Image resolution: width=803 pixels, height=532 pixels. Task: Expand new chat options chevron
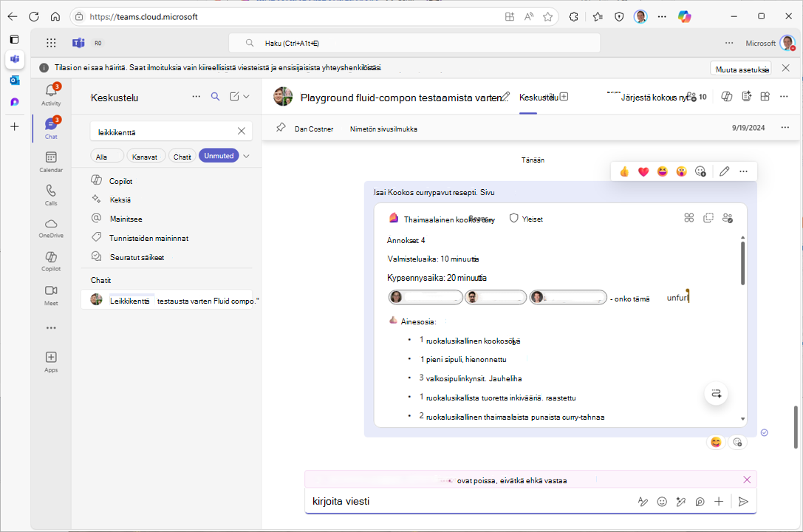coord(246,96)
